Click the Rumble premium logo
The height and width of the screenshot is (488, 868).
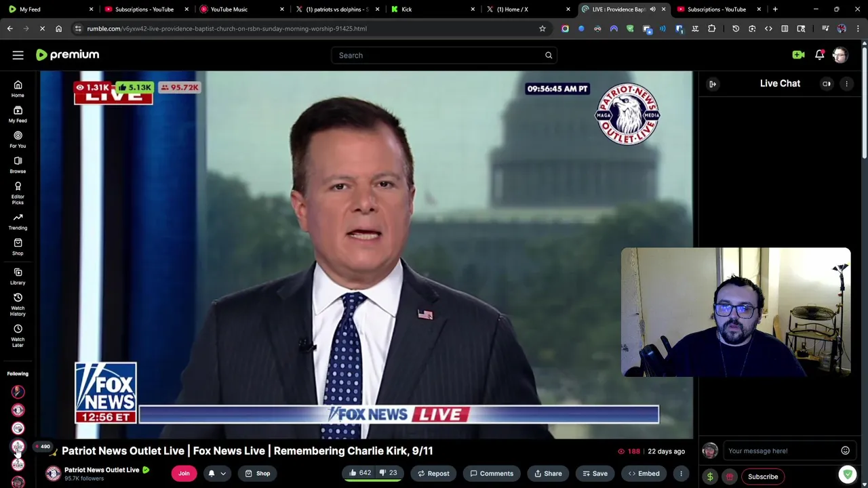tap(67, 55)
